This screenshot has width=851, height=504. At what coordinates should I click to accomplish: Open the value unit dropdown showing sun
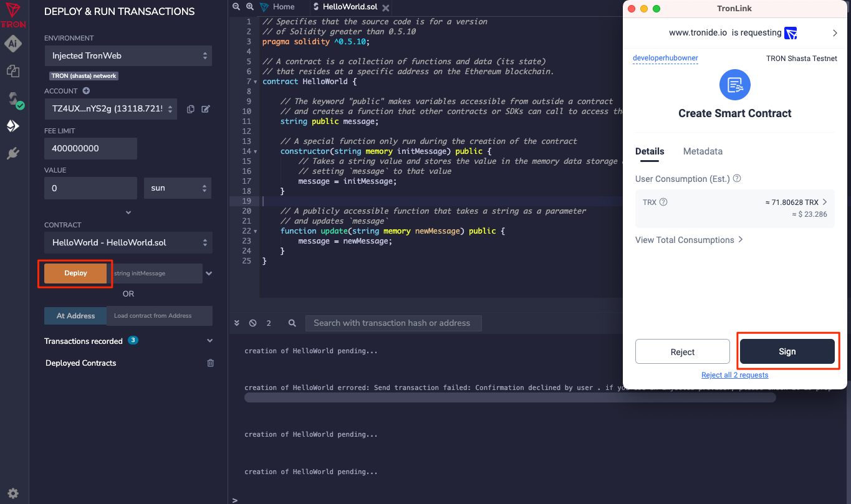point(177,188)
